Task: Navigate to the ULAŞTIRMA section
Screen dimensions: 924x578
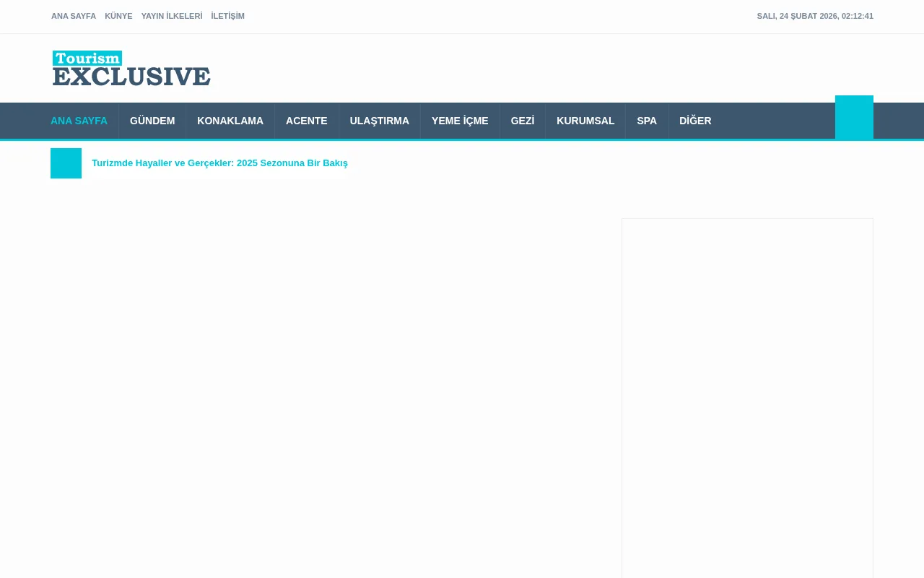Action: pyautogui.click(x=379, y=121)
